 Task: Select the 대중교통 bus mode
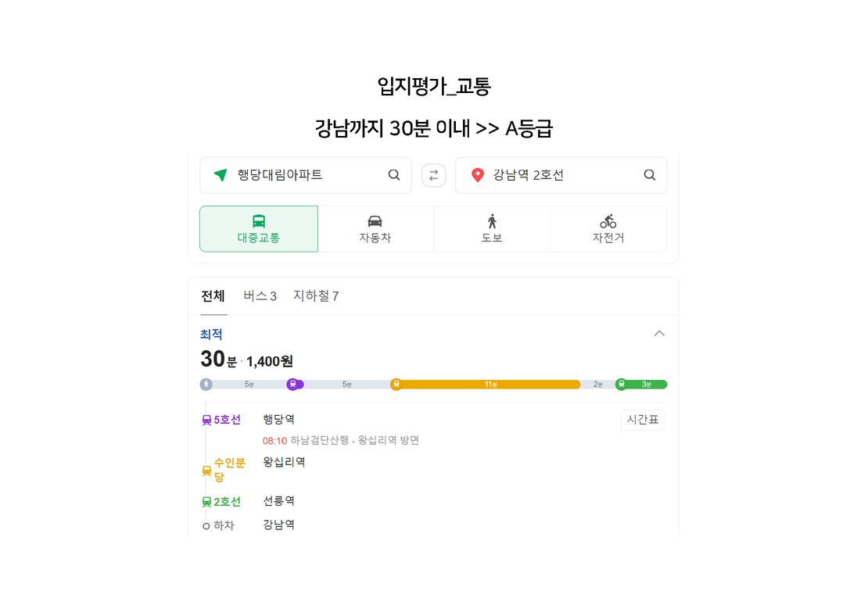tap(259, 229)
